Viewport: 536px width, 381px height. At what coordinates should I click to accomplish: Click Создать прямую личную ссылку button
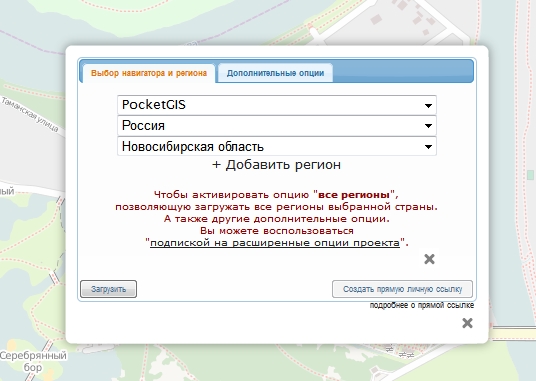click(x=402, y=289)
